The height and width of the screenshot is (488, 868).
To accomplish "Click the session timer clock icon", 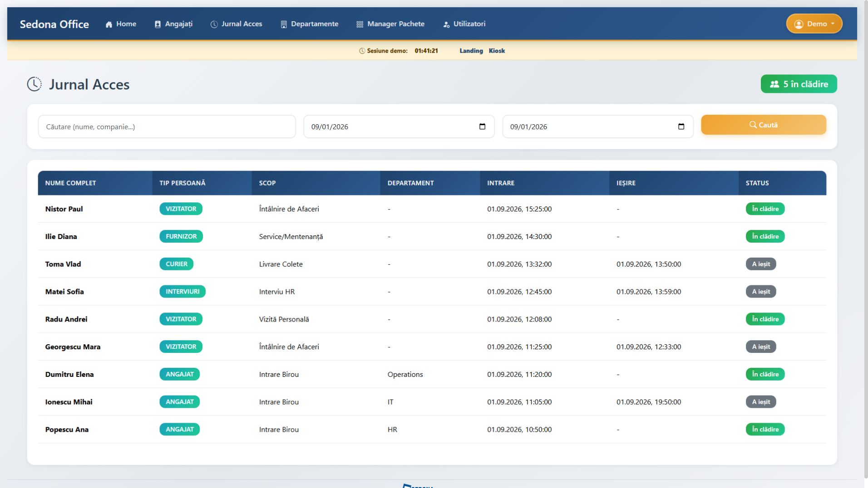I will (x=362, y=51).
